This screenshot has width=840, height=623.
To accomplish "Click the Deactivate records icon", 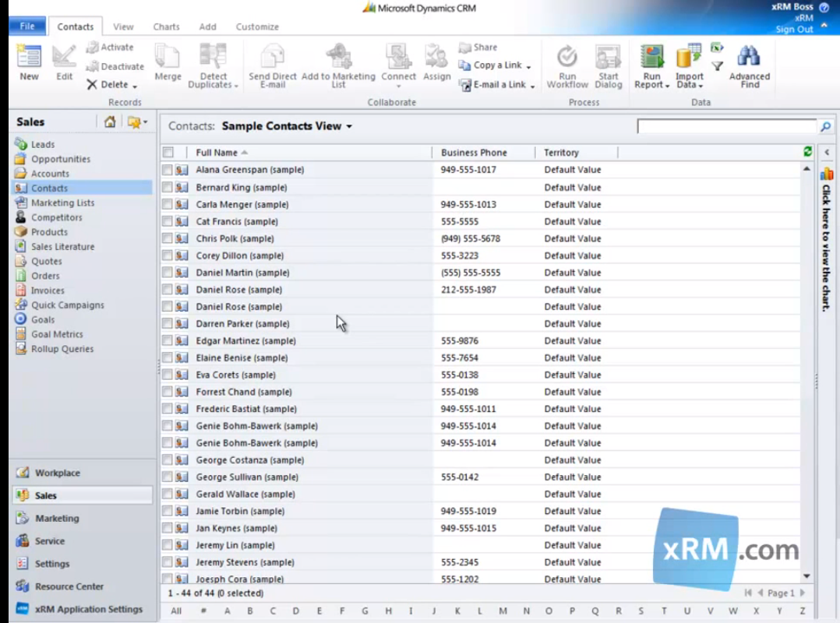I will 92,66.
